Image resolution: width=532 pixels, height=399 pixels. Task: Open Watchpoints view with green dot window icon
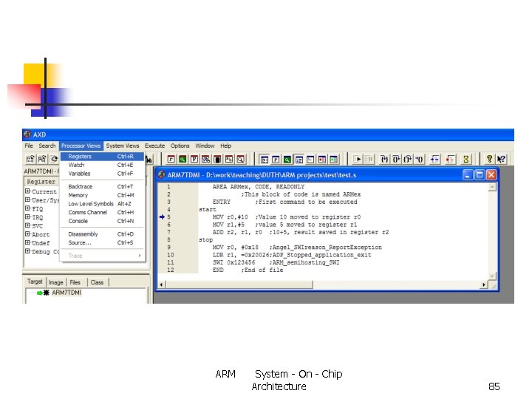tap(334, 159)
